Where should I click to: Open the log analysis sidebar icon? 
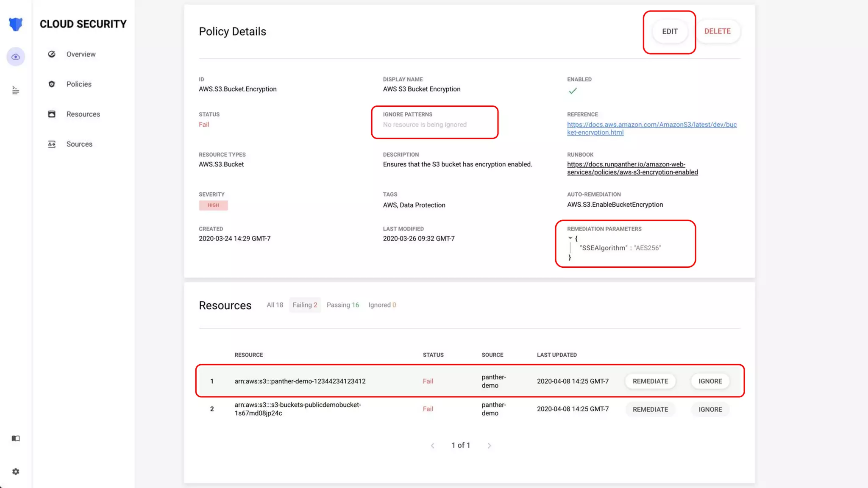point(16,90)
